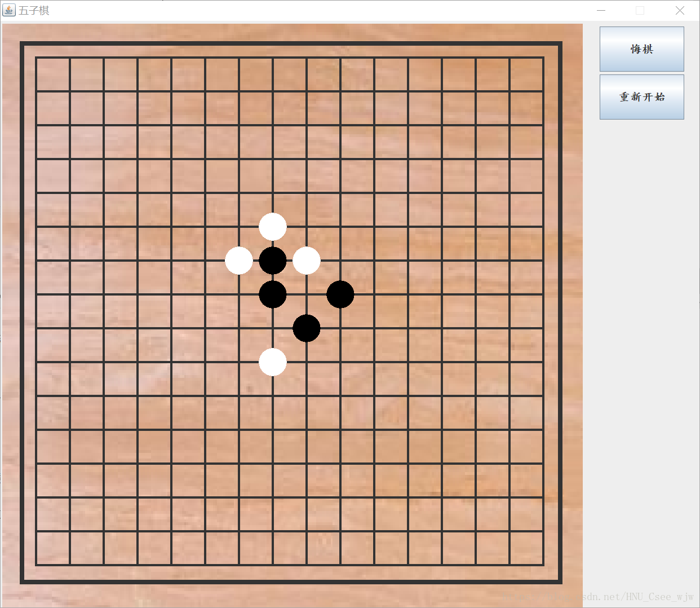
Task: Close the 五子棋 game window
Action: coord(680,10)
